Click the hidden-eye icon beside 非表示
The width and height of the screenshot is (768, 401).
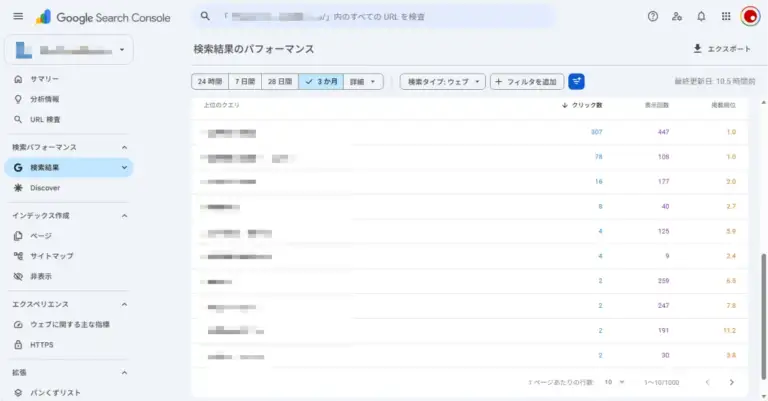[18, 276]
